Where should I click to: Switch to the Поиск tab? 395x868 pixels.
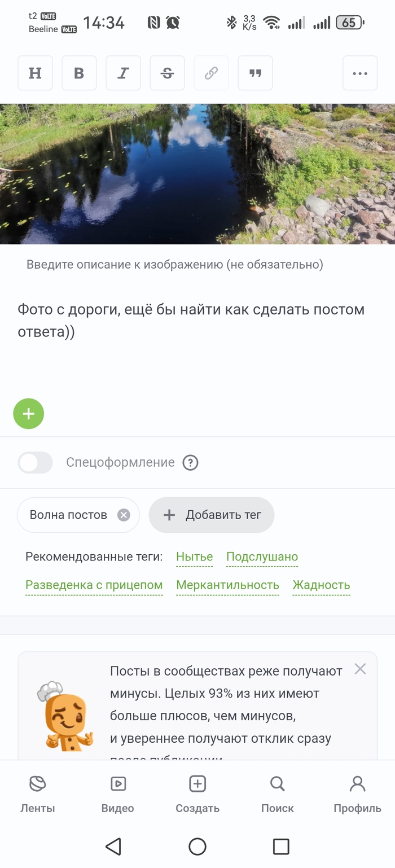277,795
